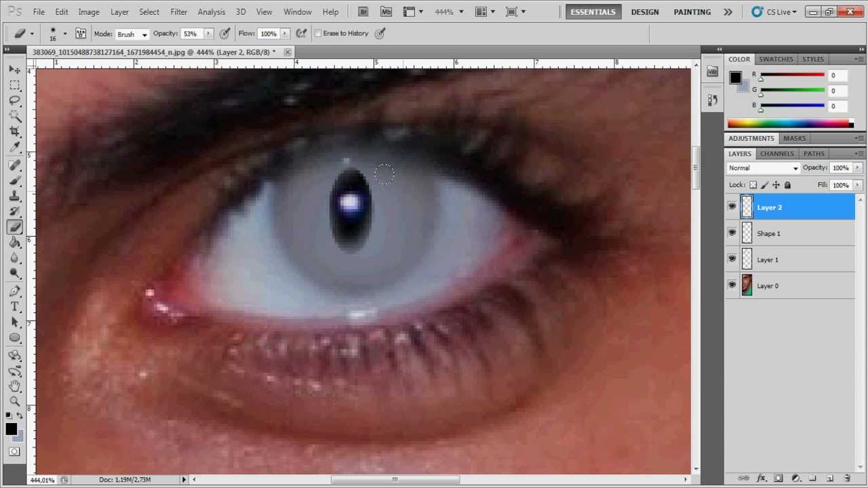Select the Zoom tool
The image size is (868, 488).
point(15,401)
